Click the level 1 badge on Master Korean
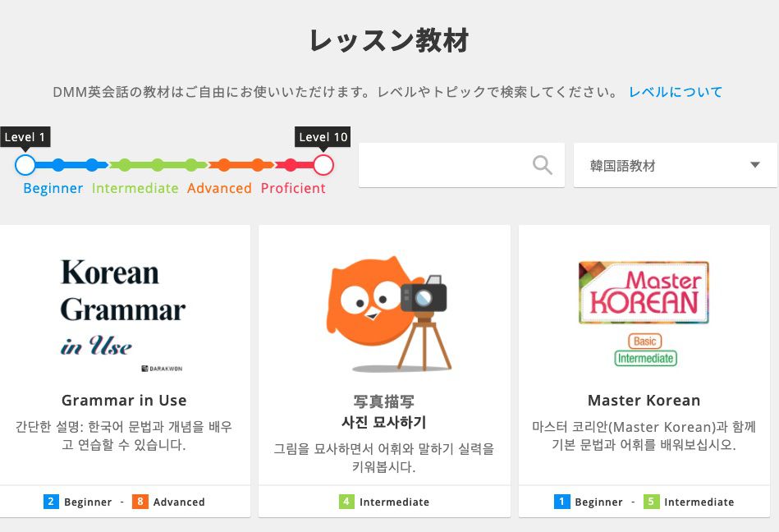This screenshot has height=532, width=779. click(561, 502)
